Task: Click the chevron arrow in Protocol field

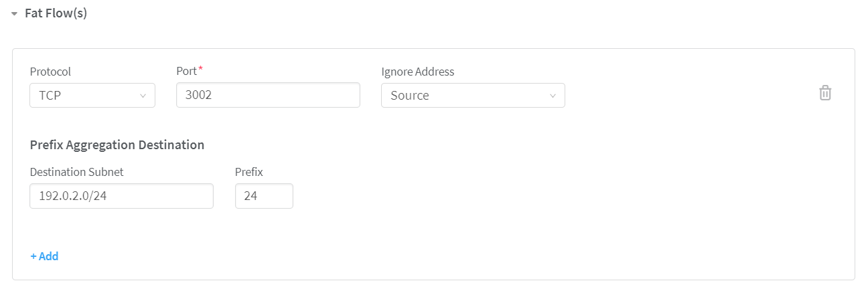Action: (143, 96)
